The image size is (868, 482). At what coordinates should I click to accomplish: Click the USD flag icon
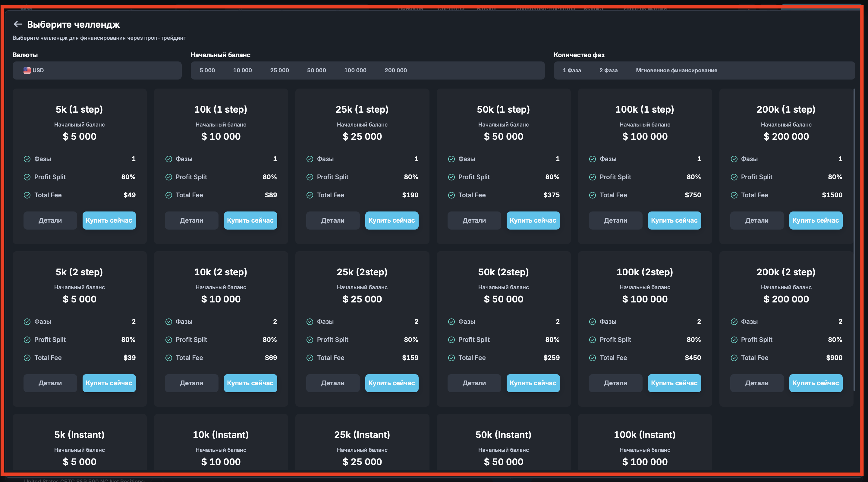click(x=27, y=70)
